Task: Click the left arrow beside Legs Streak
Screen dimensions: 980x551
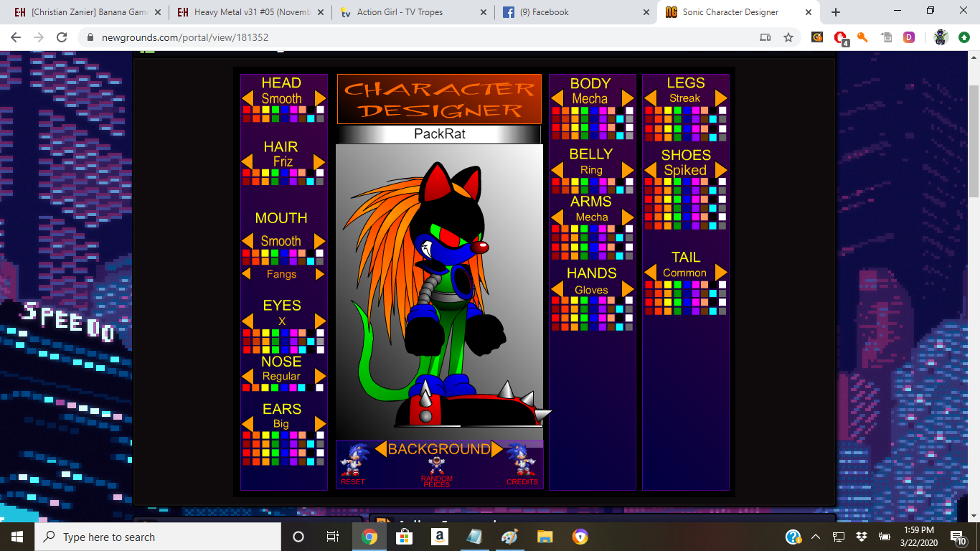Action: [x=650, y=98]
